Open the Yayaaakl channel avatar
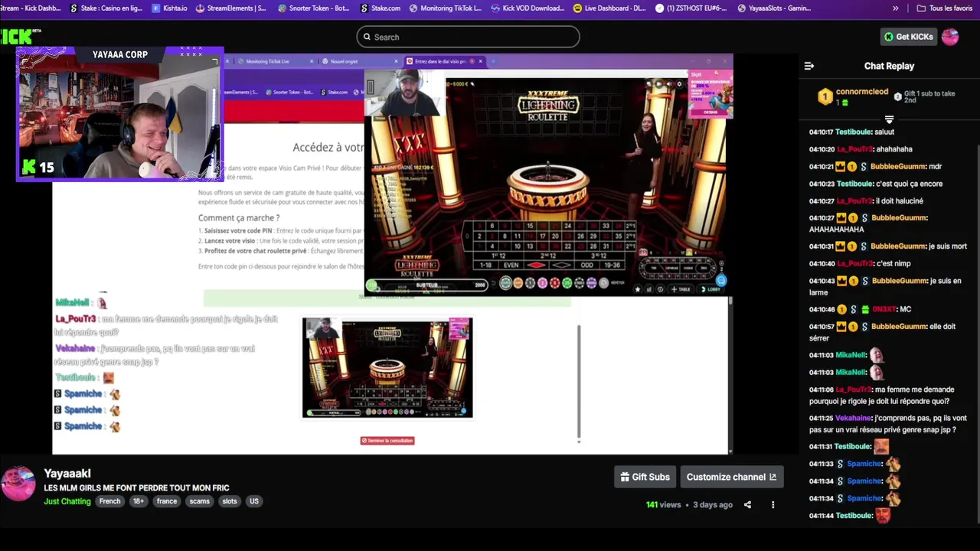Image resolution: width=980 pixels, height=551 pixels. click(x=18, y=484)
